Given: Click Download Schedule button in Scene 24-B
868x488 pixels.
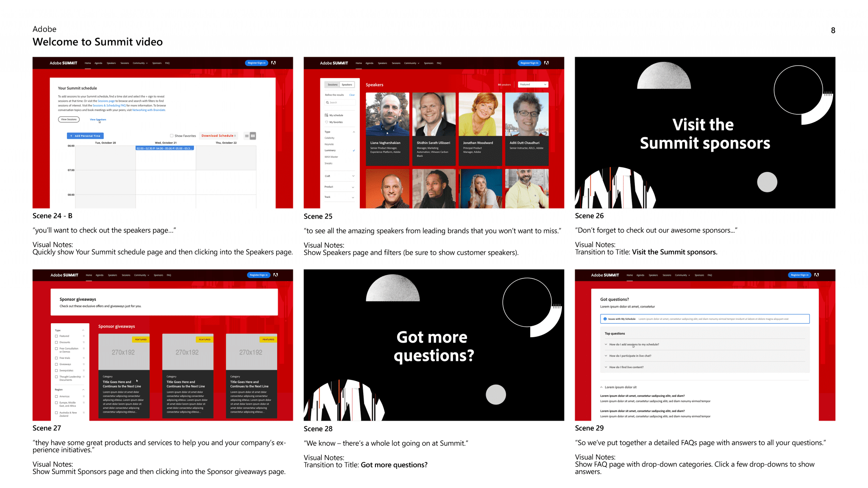Looking at the screenshot, I should (x=219, y=136).
